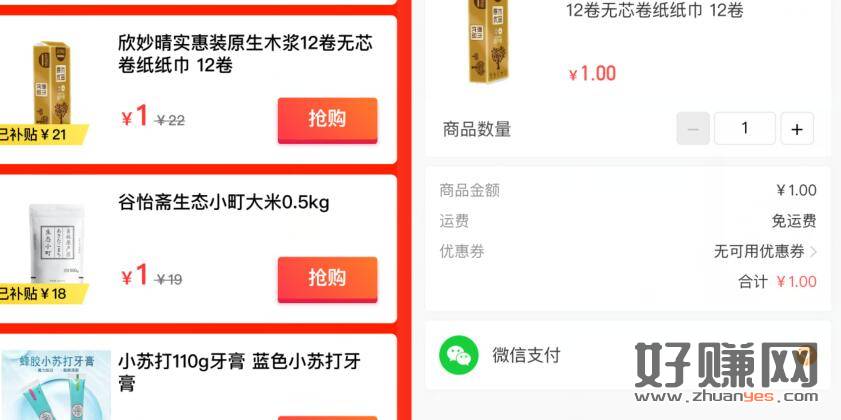Decrease product quantity with minus button

pos(693,129)
